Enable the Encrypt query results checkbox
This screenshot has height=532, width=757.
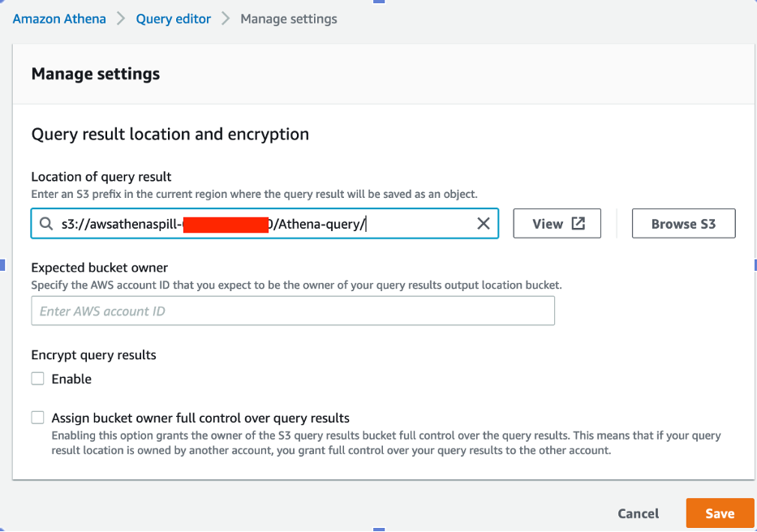tap(37, 379)
